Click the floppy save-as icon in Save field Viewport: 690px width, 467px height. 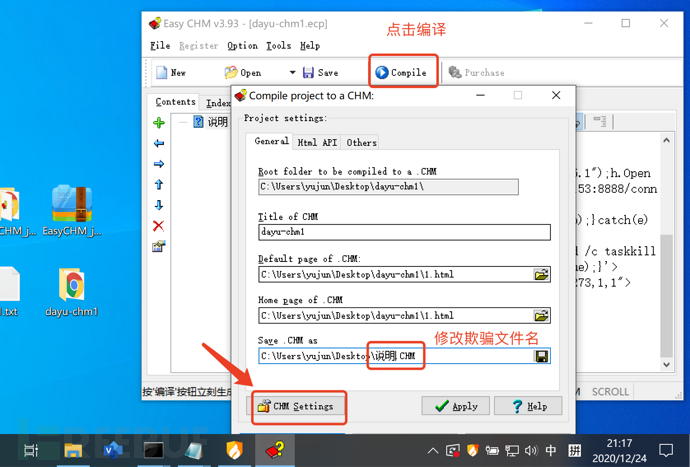coord(541,356)
